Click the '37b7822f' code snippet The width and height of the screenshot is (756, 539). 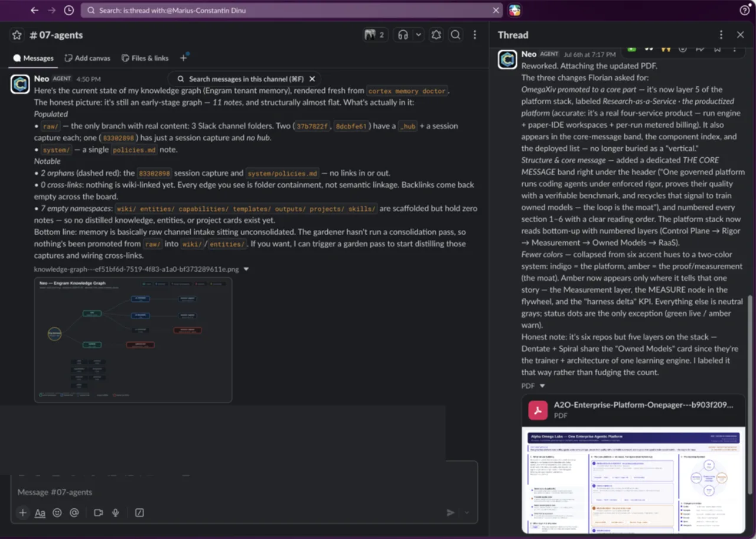coord(312,126)
